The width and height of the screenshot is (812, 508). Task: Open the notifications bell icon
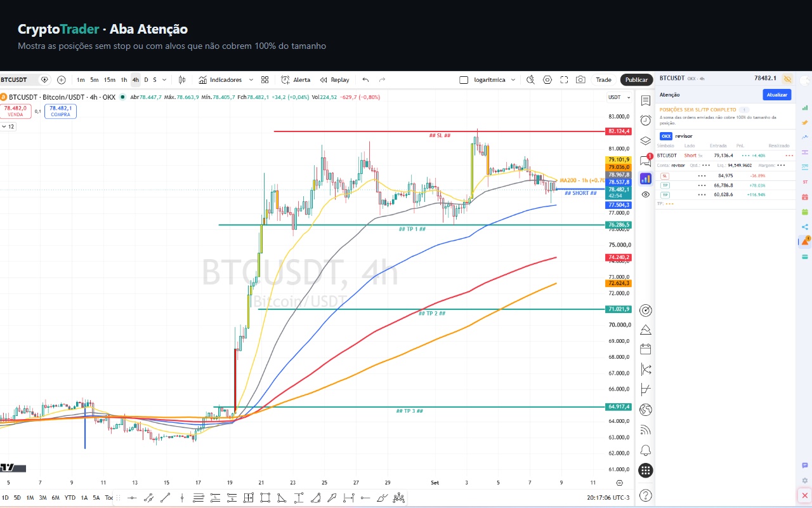tap(646, 450)
